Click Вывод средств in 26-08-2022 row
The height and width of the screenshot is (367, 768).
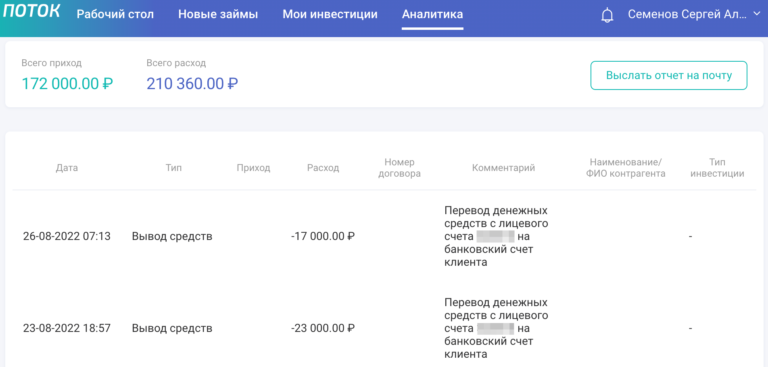coord(172,236)
